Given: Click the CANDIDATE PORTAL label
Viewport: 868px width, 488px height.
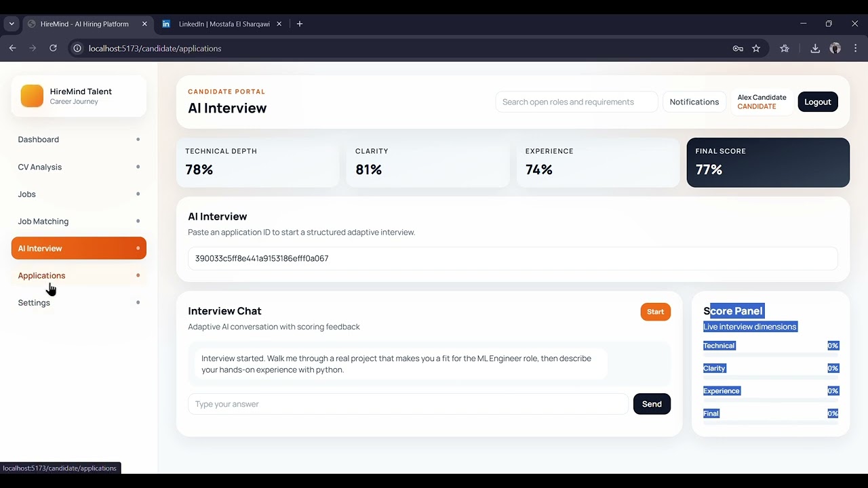Looking at the screenshot, I should coord(226,91).
